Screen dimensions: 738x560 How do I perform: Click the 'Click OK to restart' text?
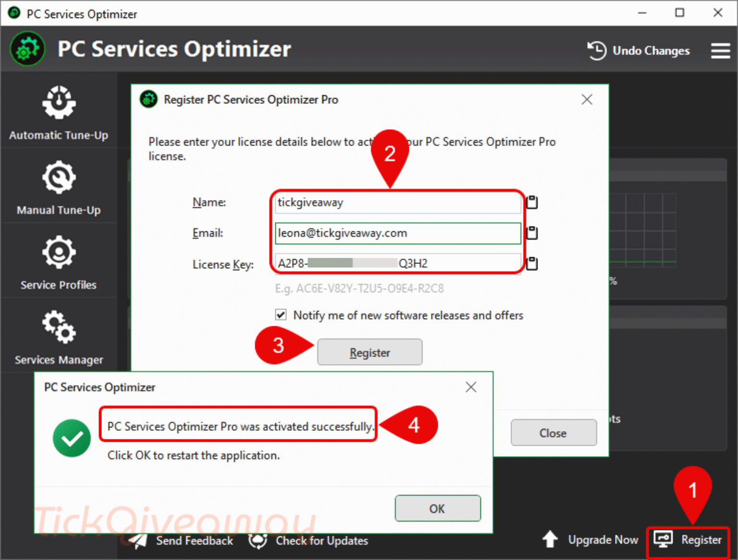click(194, 455)
